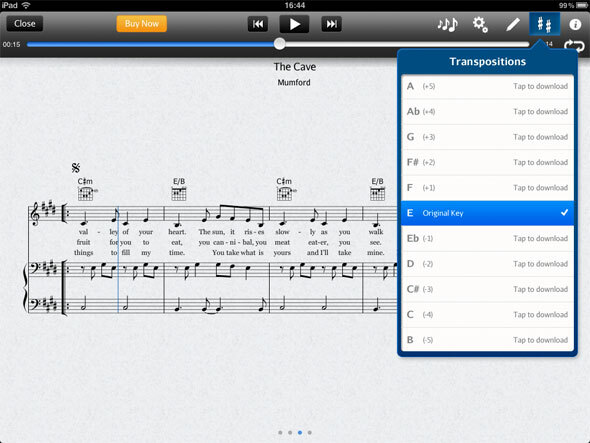Click the Buy Now button
The width and height of the screenshot is (590, 443).
141,24
